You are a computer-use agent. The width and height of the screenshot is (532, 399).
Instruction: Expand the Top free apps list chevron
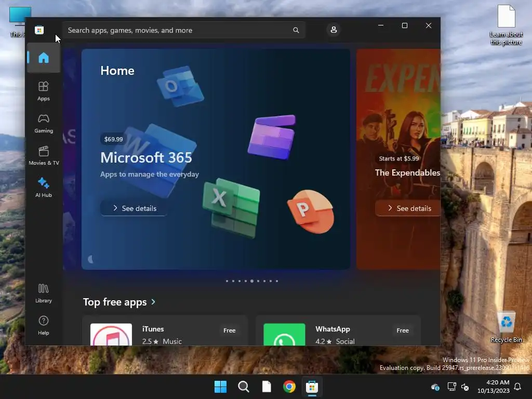click(x=153, y=302)
